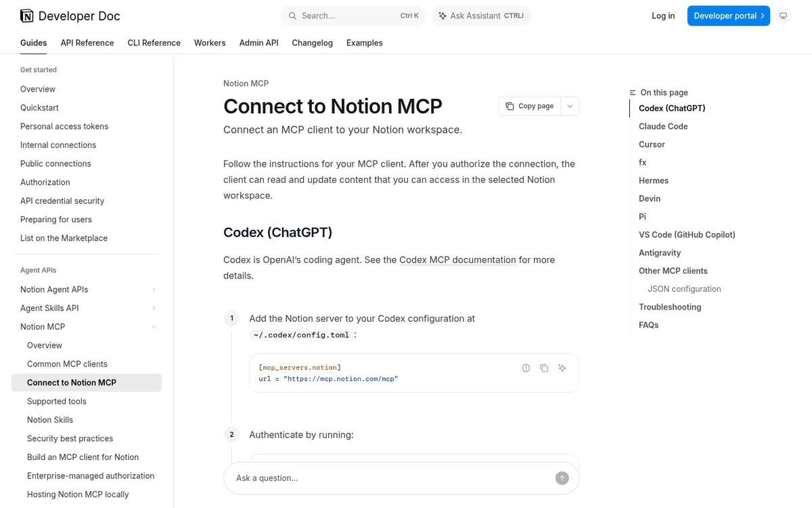Click the Copy page button
Image resolution: width=812 pixels, height=508 pixels.
(530, 106)
